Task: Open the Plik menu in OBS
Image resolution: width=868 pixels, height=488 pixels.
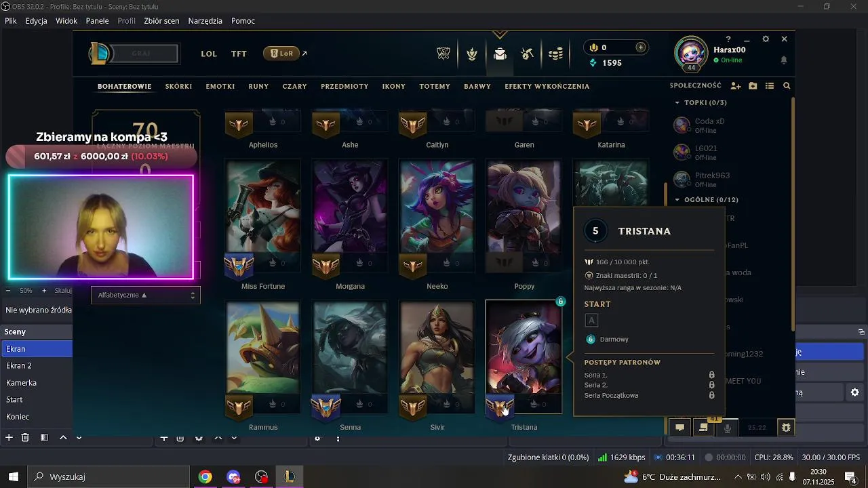Action: pyautogui.click(x=11, y=21)
